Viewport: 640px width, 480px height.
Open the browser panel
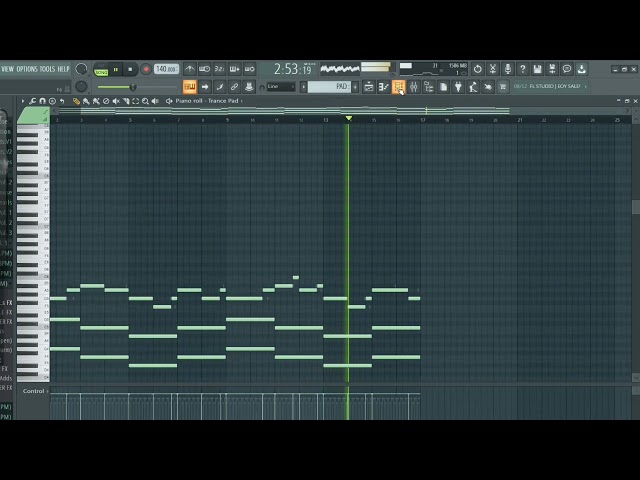(429, 87)
